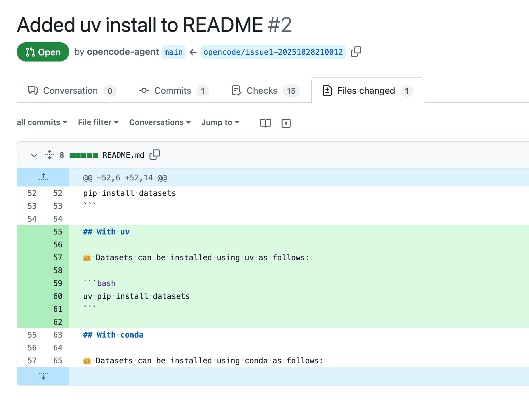The width and height of the screenshot is (529, 420).
Task: Open the Jump to dropdown
Action: pos(220,122)
